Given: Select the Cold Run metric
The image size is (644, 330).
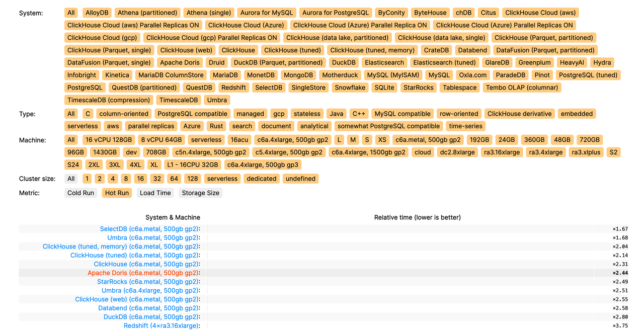Looking at the screenshot, I should pyautogui.click(x=81, y=193).
